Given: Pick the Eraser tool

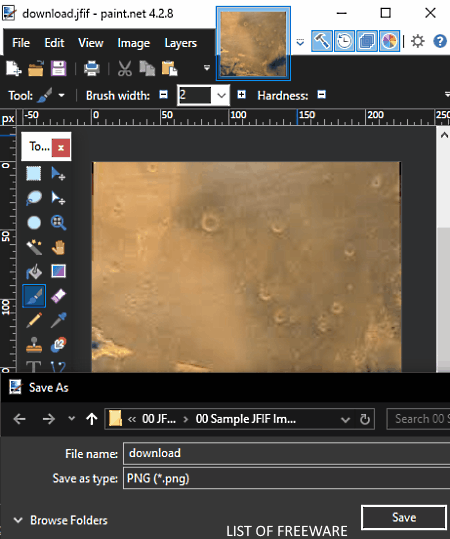Looking at the screenshot, I should 58,296.
